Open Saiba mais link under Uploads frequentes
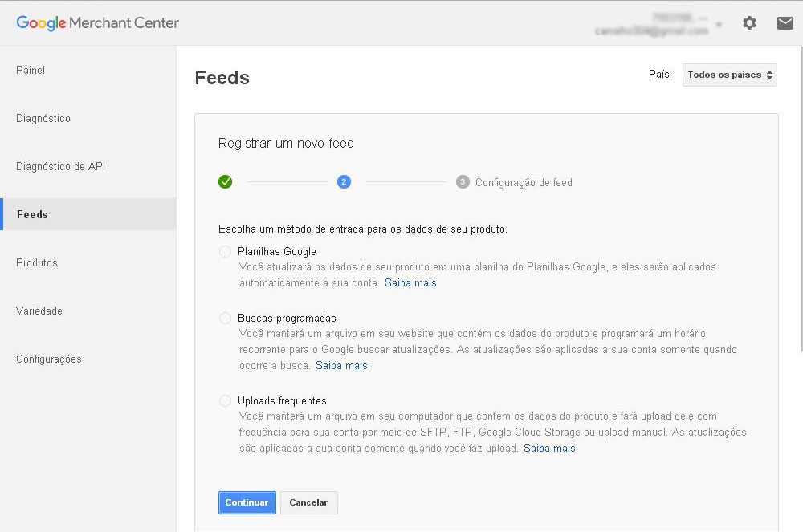The image size is (803, 532). point(549,449)
